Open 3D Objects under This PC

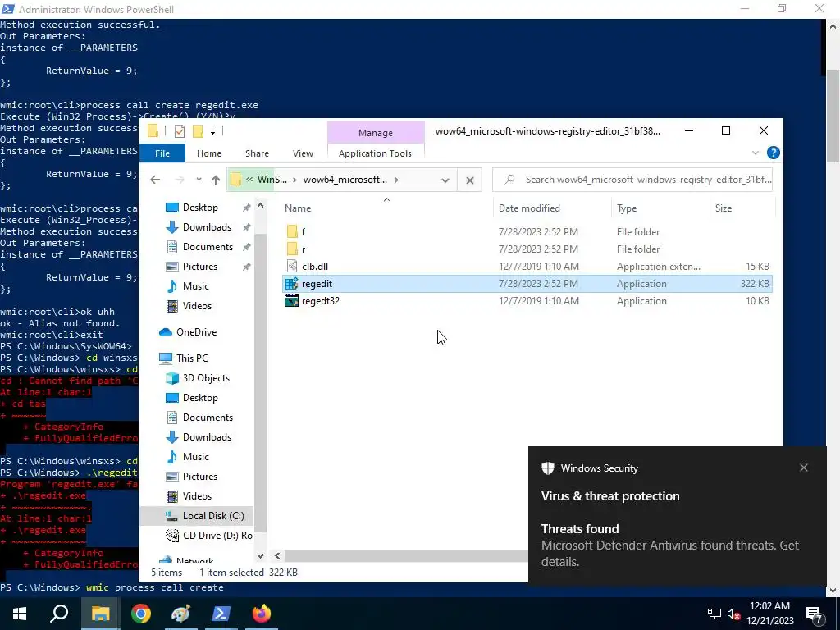(206, 378)
